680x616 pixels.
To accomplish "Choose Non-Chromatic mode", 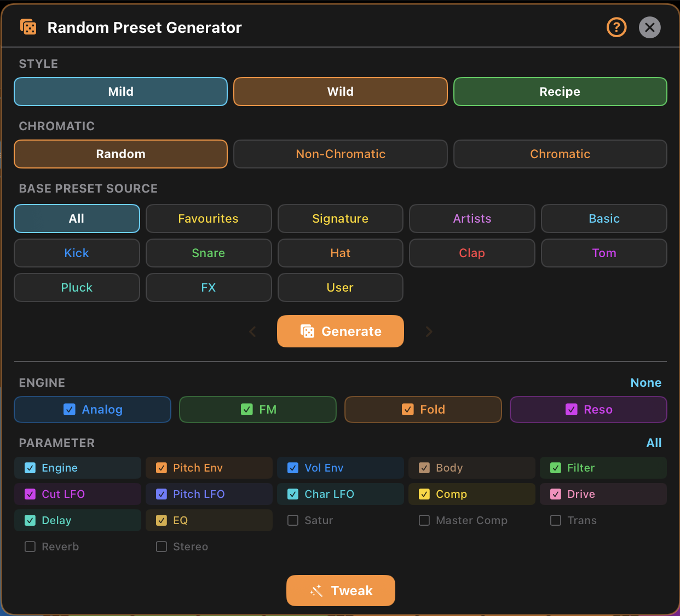I will (x=341, y=154).
